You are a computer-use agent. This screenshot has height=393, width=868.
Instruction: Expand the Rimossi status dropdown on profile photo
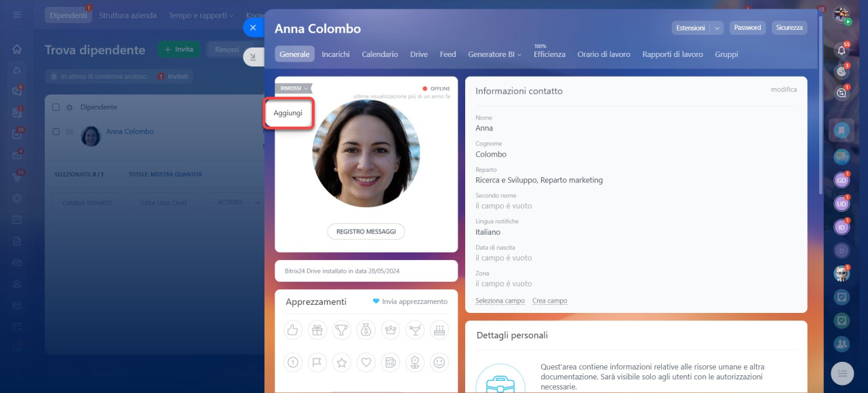point(293,88)
